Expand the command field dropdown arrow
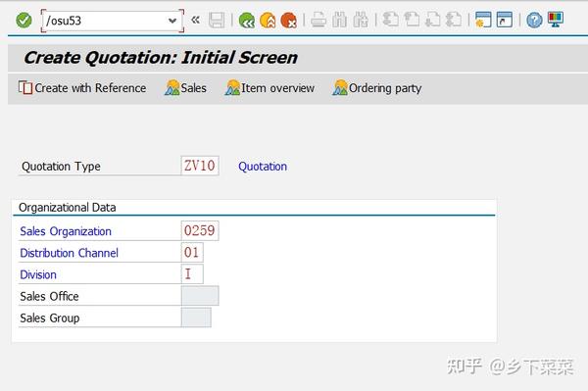This screenshot has width=588, height=391. point(172,21)
